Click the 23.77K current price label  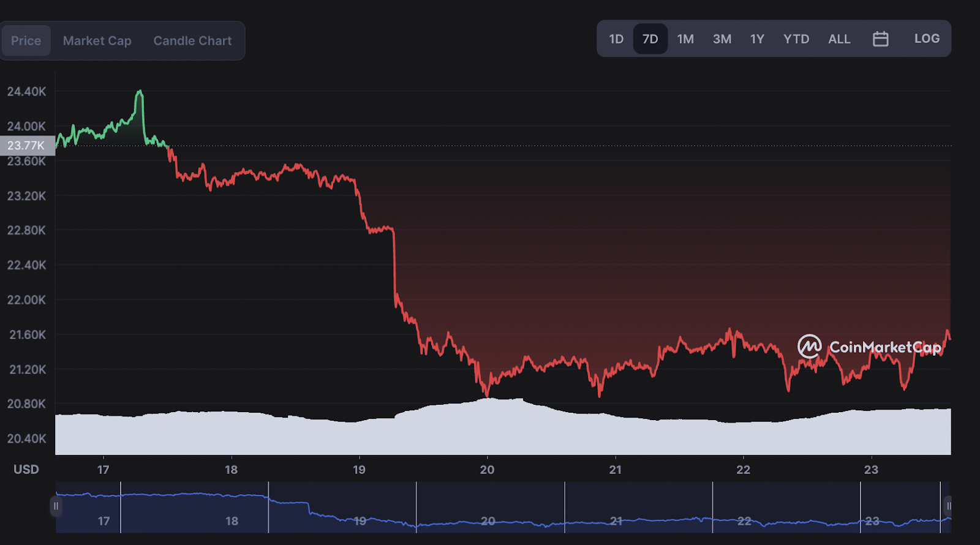(x=27, y=145)
